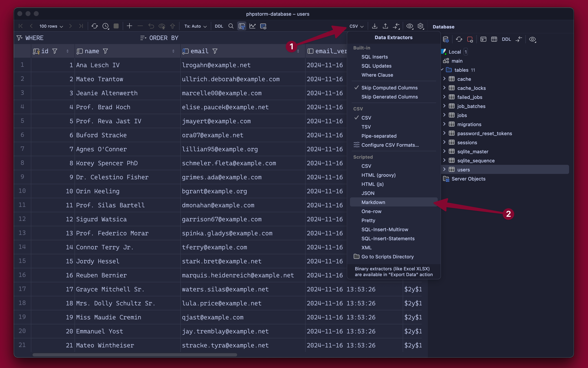Reload the users table data

click(x=94, y=26)
